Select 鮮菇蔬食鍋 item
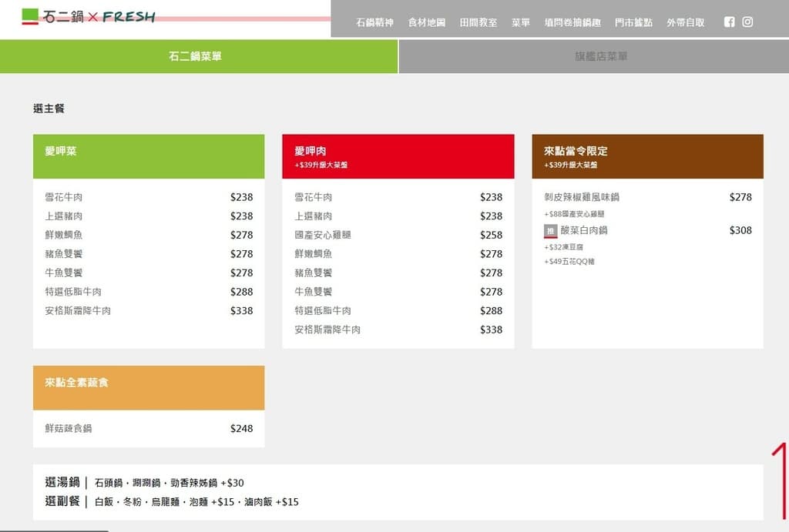The height and width of the screenshot is (532, 789). [x=69, y=428]
